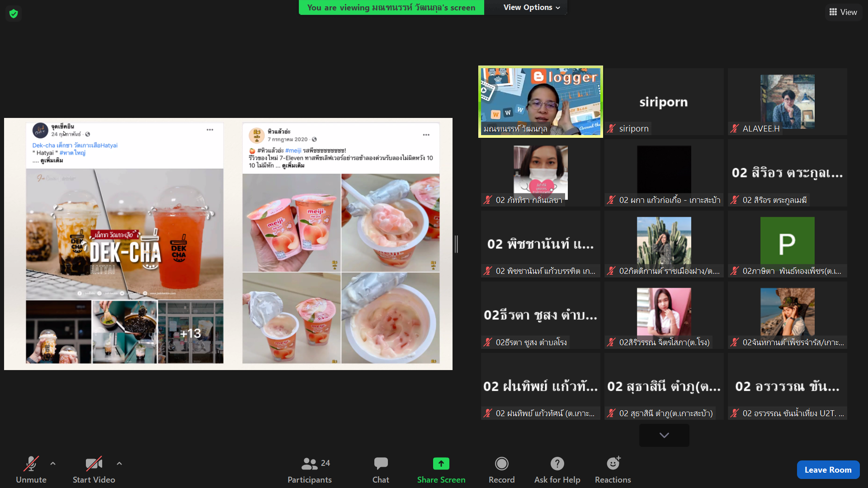Show next page of participant videos
The image size is (868, 488).
pos(664,435)
